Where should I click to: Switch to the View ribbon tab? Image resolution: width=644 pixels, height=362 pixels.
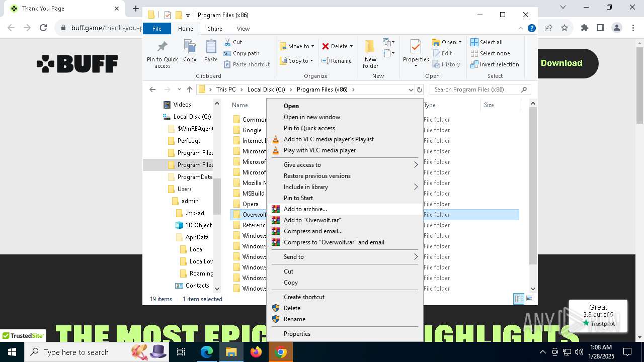[243, 29]
